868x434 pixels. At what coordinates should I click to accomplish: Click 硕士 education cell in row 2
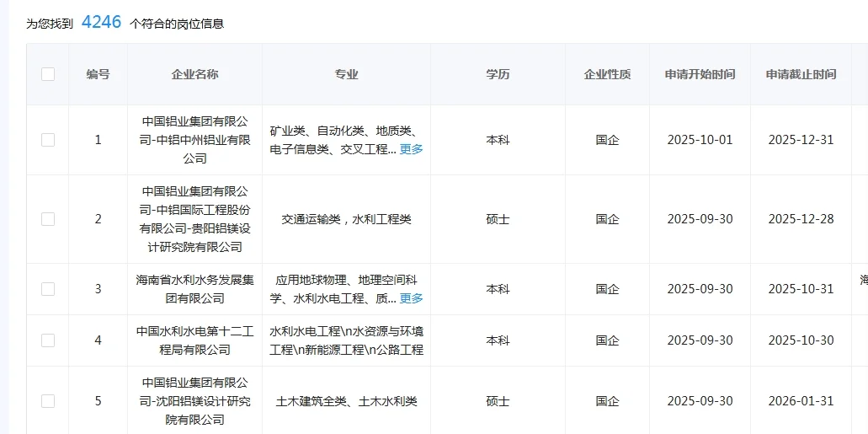[x=498, y=219]
